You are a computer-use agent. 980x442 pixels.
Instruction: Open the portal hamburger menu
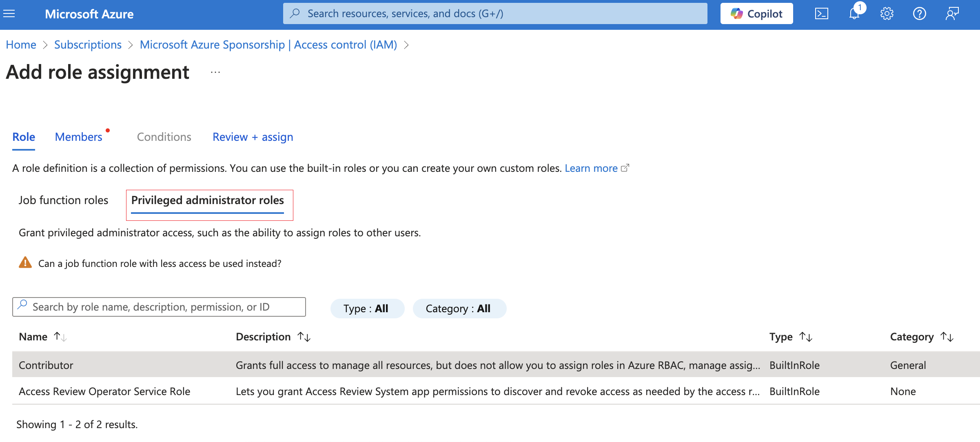[9, 14]
